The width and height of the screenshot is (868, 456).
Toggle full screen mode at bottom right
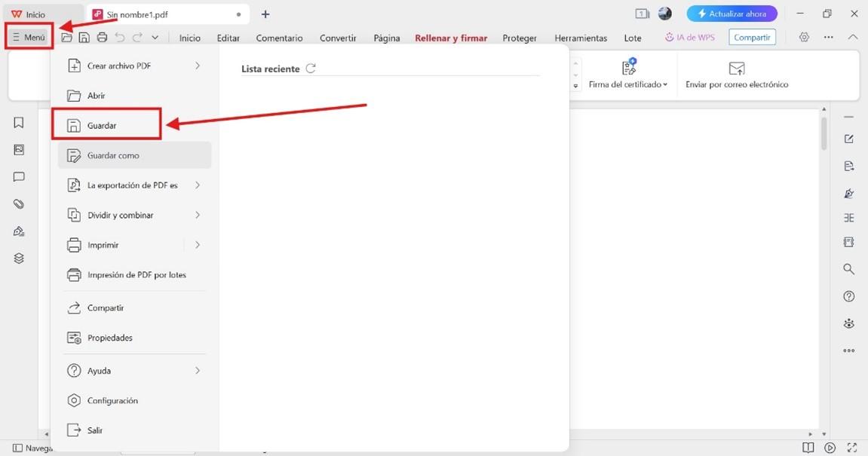pos(853,447)
